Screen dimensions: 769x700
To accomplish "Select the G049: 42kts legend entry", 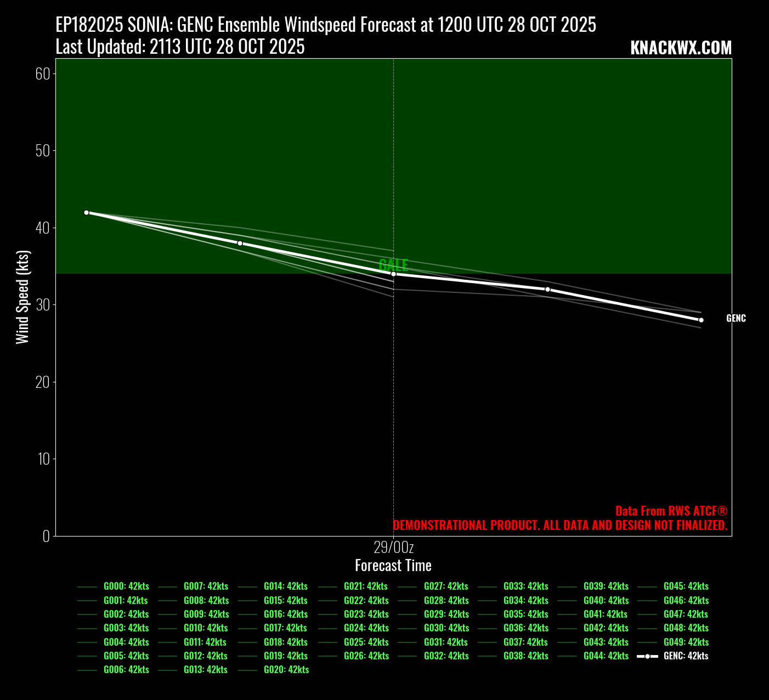I will [686, 642].
